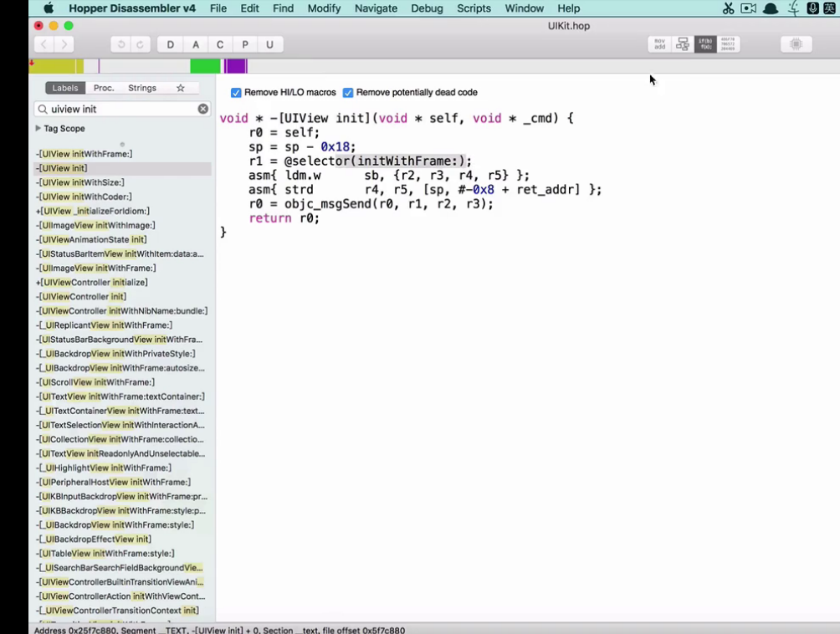The image size is (840, 634).
Task: Open the Modify menu
Action: pos(324,8)
